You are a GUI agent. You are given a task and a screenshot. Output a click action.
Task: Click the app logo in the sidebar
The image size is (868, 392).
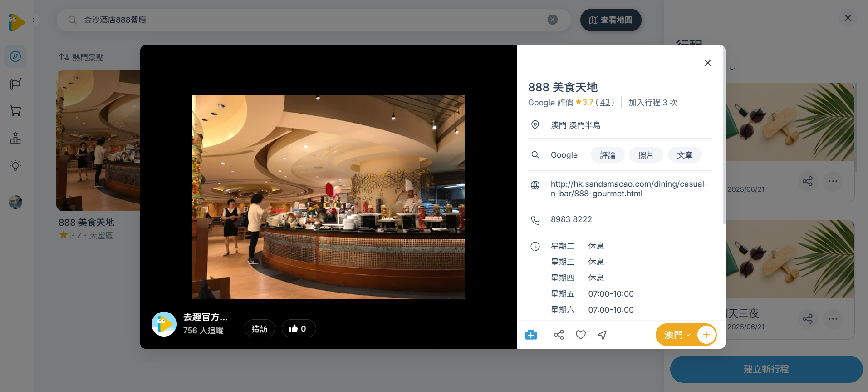coord(16,22)
